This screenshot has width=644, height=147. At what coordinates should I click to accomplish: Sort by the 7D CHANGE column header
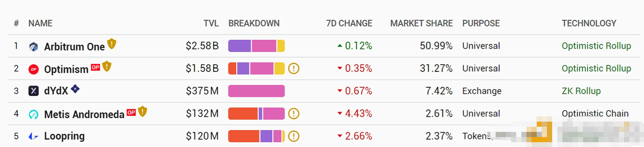349,23
